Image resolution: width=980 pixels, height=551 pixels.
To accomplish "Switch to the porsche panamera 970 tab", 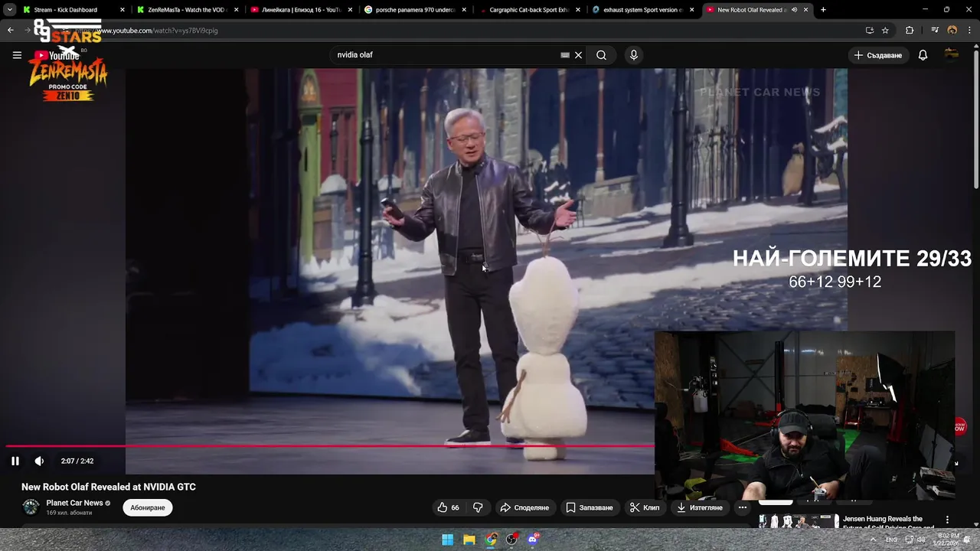I will (x=414, y=10).
